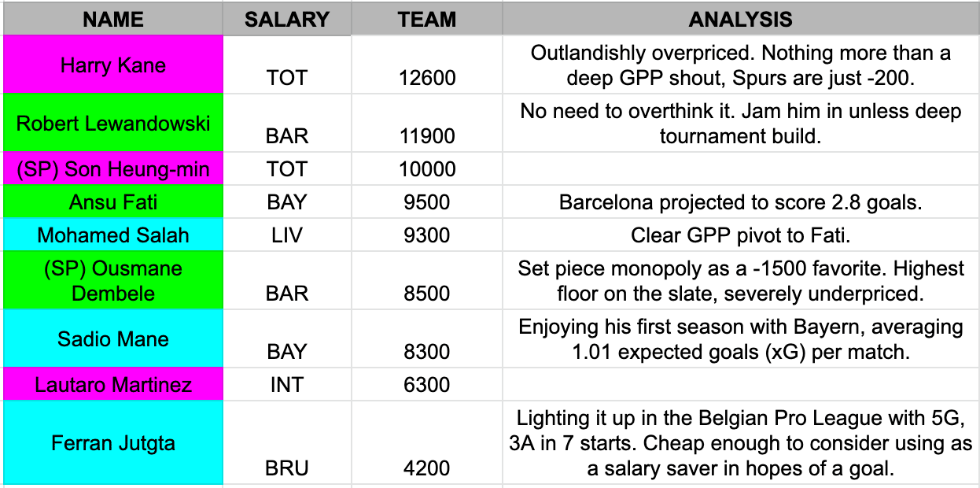Click the 'Set piece monopoly' analysis cell
This screenshot has width=980, height=488.
coord(741,280)
